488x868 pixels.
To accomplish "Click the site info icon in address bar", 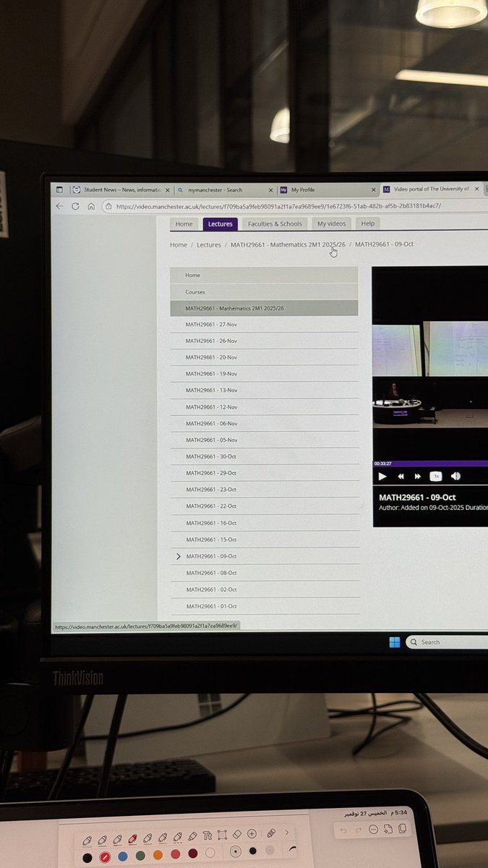I will (x=108, y=206).
